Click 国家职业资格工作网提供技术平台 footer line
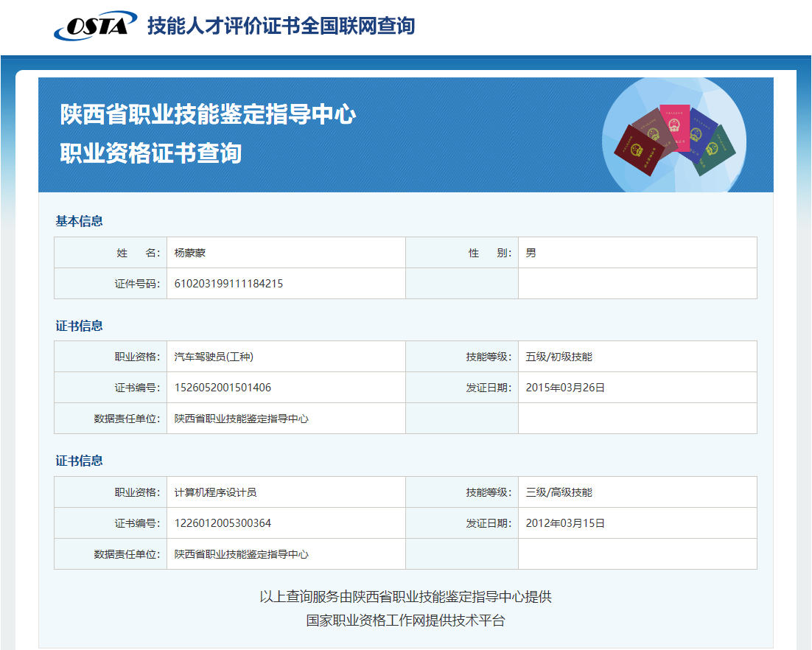This screenshot has width=812, height=650. (x=406, y=622)
